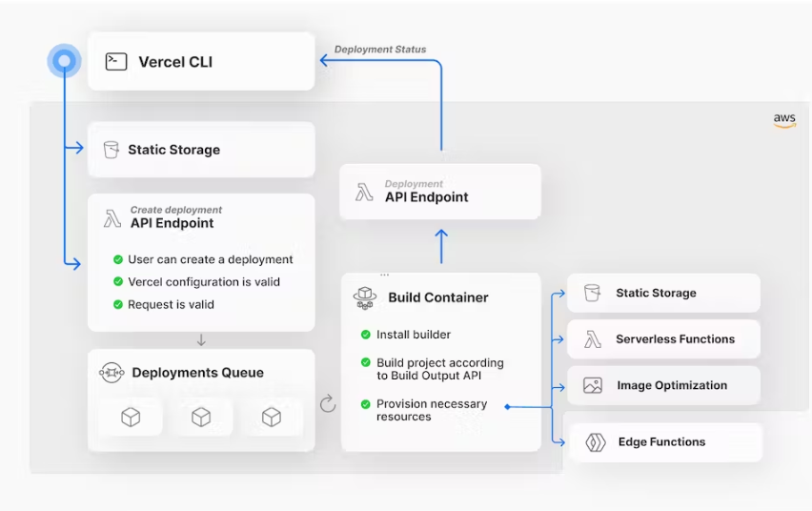Click the ellipsis above Build Container

[x=385, y=275]
